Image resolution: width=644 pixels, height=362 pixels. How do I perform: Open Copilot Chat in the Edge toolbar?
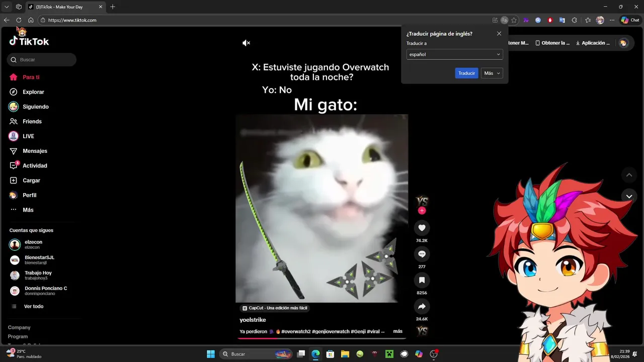(630, 20)
